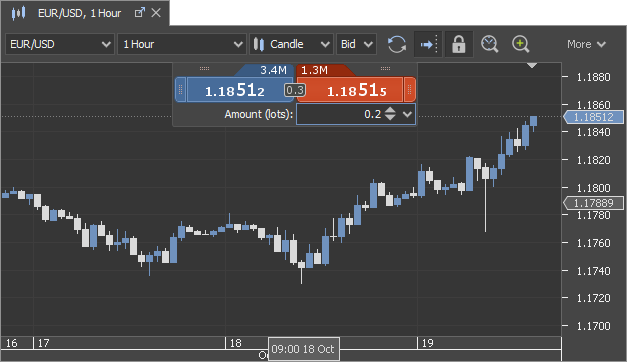Screen dimensions: 627x362
Task: Increase amount with up stepper arrow
Action: coord(390,110)
